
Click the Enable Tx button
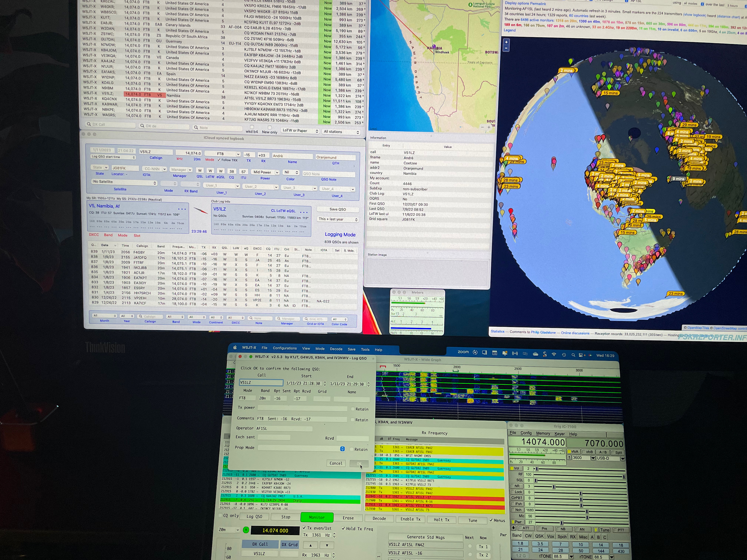point(410,519)
